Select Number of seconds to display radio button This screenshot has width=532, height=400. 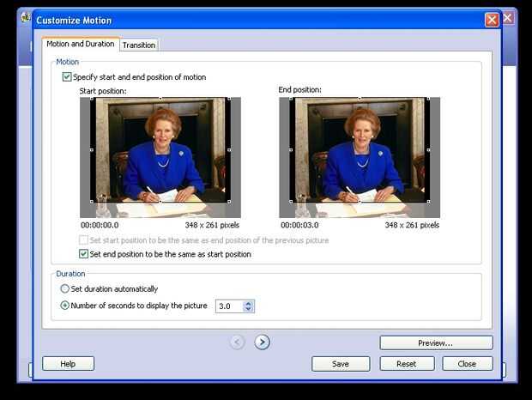pyautogui.click(x=64, y=306)
